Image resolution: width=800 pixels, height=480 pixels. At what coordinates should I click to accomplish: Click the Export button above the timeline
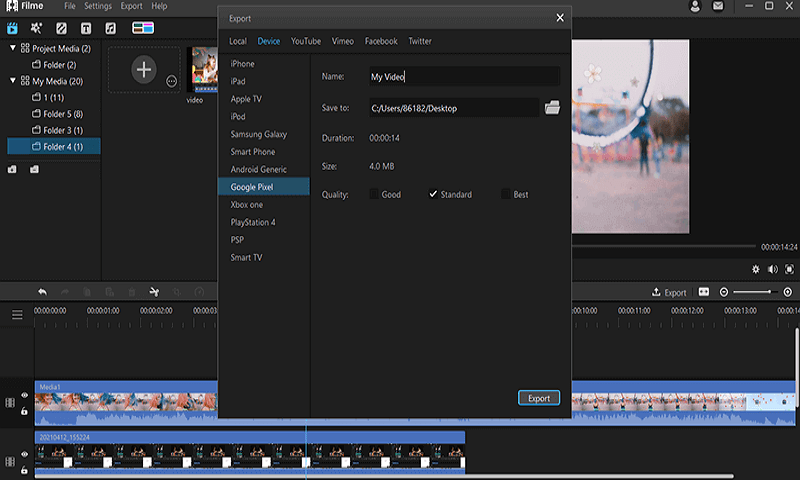pos(669,292)
